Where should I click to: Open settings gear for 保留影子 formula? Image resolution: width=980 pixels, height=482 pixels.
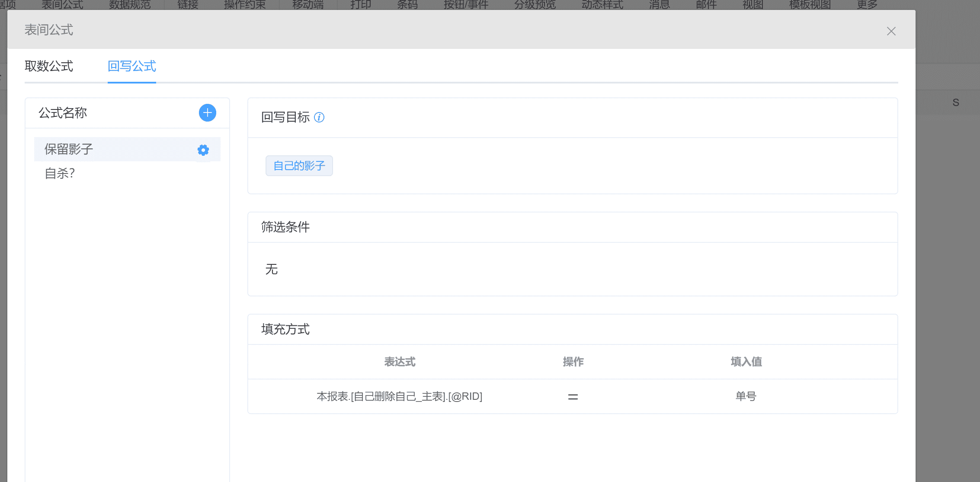203,150
